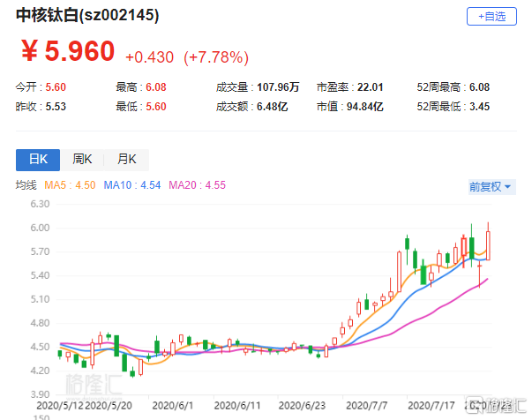Screen dimensions: 532x420
Task: Click the 昨收 value 5.53
Action: tap(56, 107)
